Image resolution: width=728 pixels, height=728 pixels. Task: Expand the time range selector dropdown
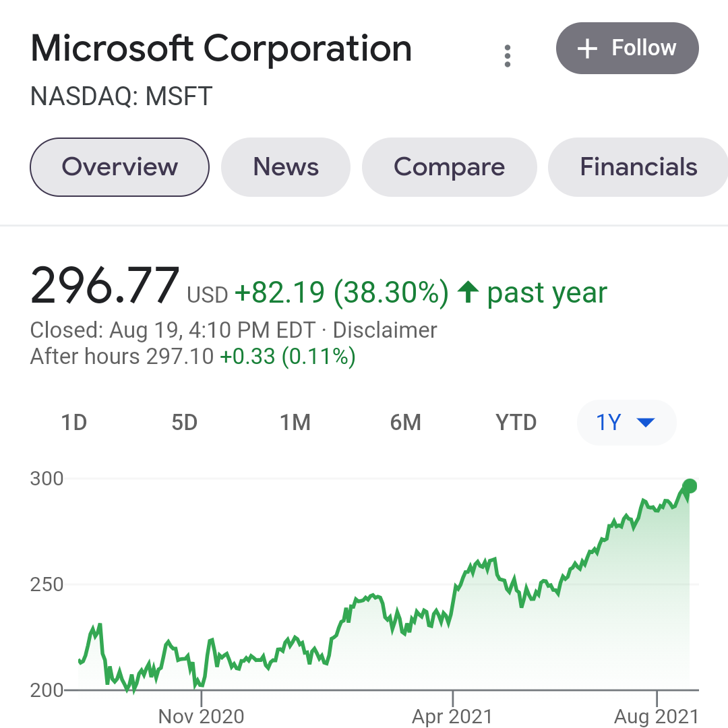pyautogui.click(x=626, y=423)
